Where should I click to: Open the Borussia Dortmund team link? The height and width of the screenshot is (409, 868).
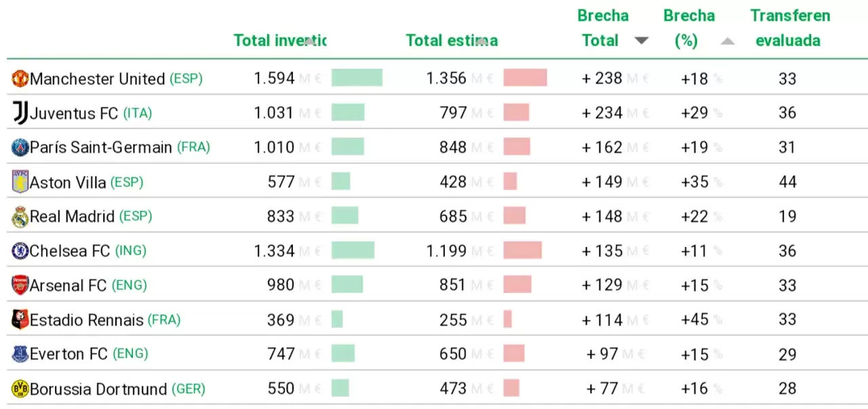(98, 389)
